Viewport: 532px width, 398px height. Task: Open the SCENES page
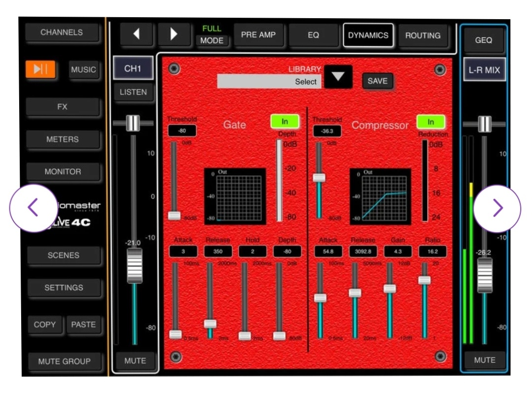tap(63, 255)
